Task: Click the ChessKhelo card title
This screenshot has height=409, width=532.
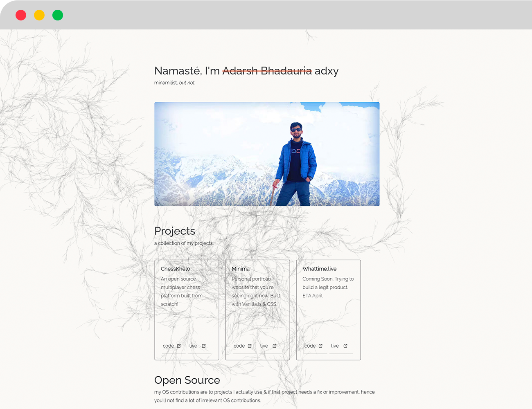Action: pos(176,269)
